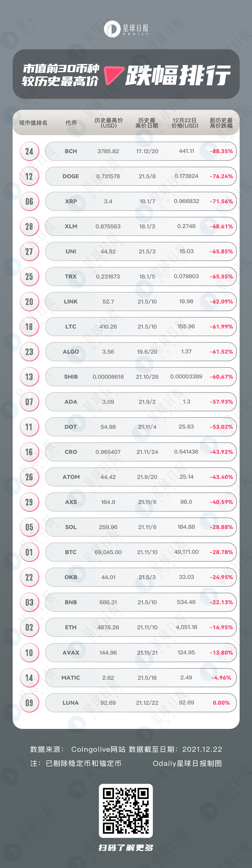Screen dimensions: 252x868
Task: Click the MATIC token name
Action: click(71, 678)
